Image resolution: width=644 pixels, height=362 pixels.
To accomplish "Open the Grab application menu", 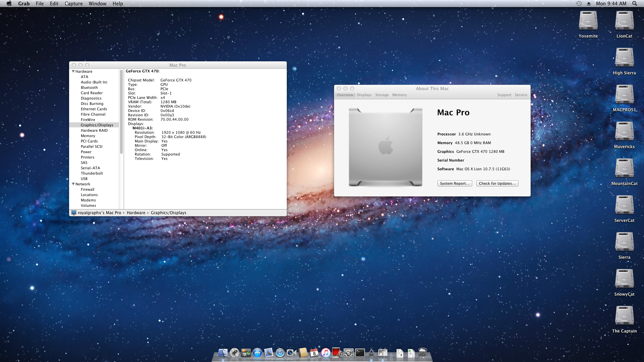I will [24, 3].
